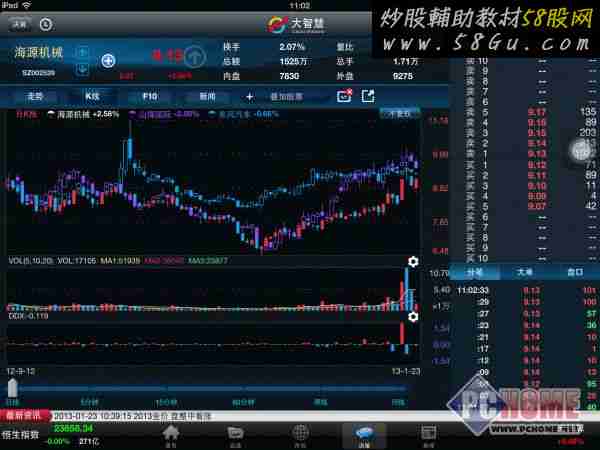The image size is (600, 450).
Task: Select the teal overlay stock legend
Action: click(x=243, y=114)
